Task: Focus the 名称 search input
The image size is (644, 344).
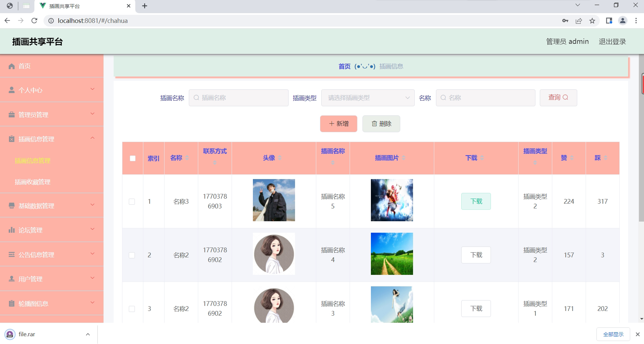Action: (486, 98)
